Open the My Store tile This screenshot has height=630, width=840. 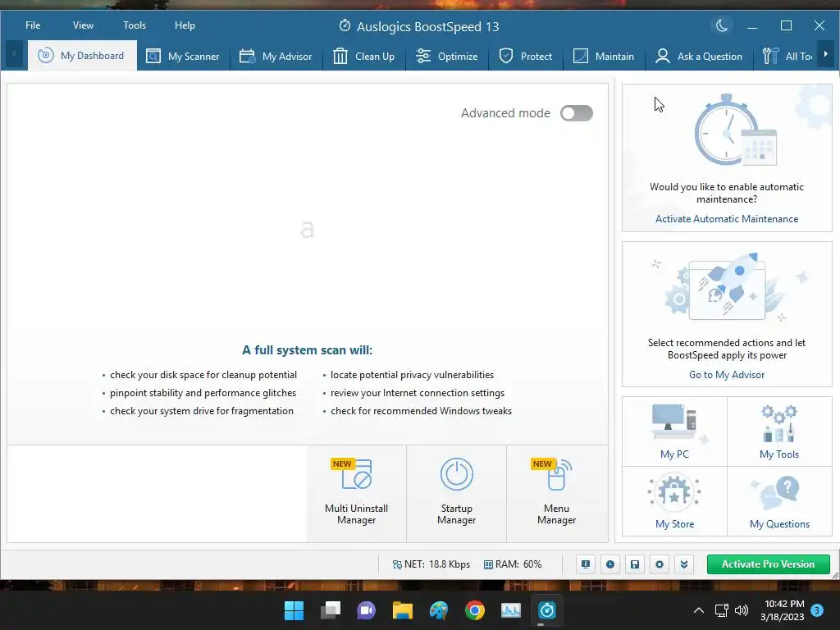click(674, 501)
